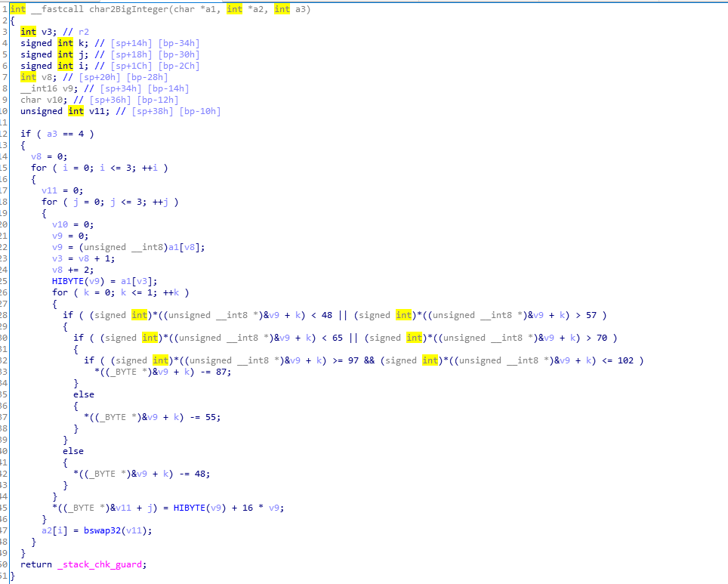This screenshot has height=584, width=728.
Task: Click the [bp-14h] offset comment
Action: coord(168,88)
